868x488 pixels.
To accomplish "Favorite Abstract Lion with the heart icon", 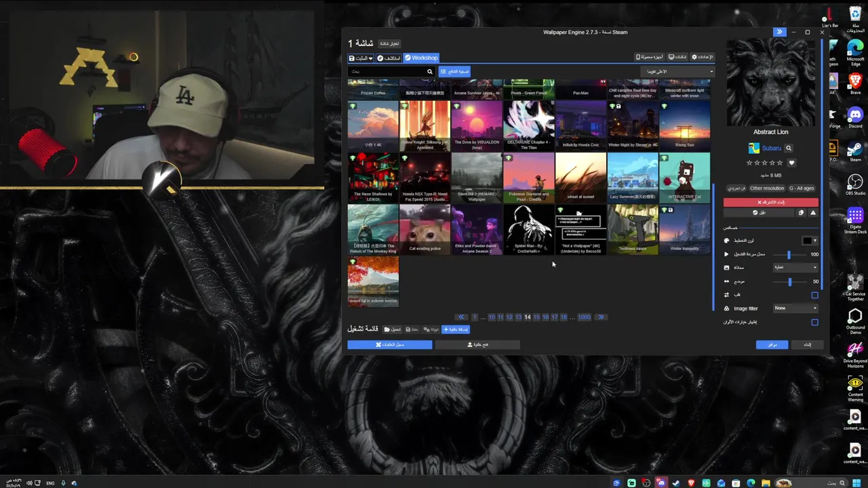I will click(791, 163).
